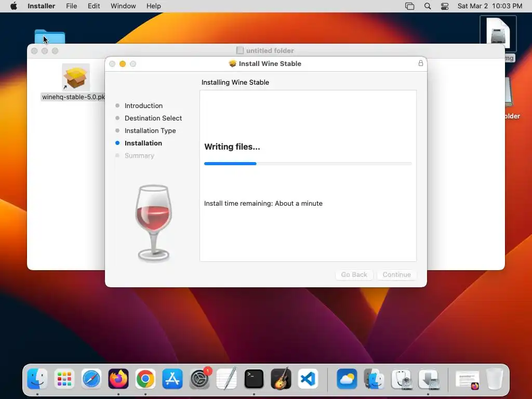The image size is (532, 399).
Task: Click the Introduction step in sidebar
Action: [x=143, y=105]
